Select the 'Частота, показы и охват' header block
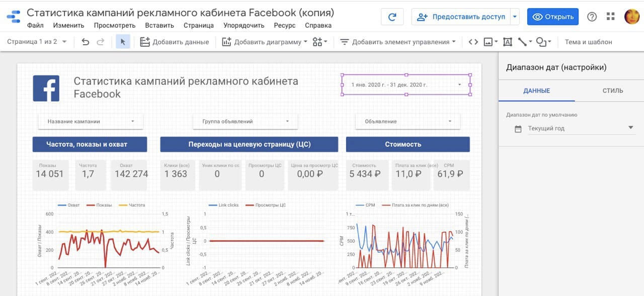This screenshot has height=296, width=644. point(90,144)
